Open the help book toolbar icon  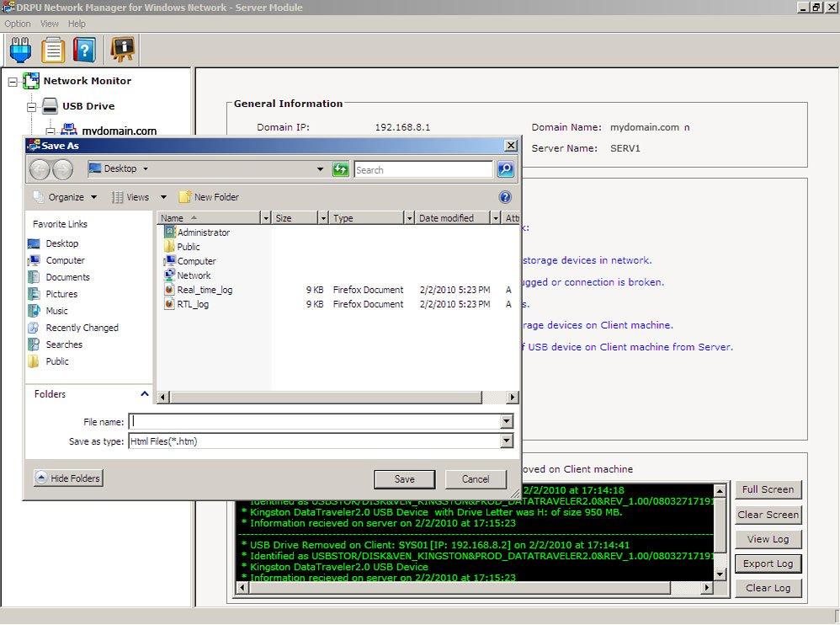pos(84,50)
